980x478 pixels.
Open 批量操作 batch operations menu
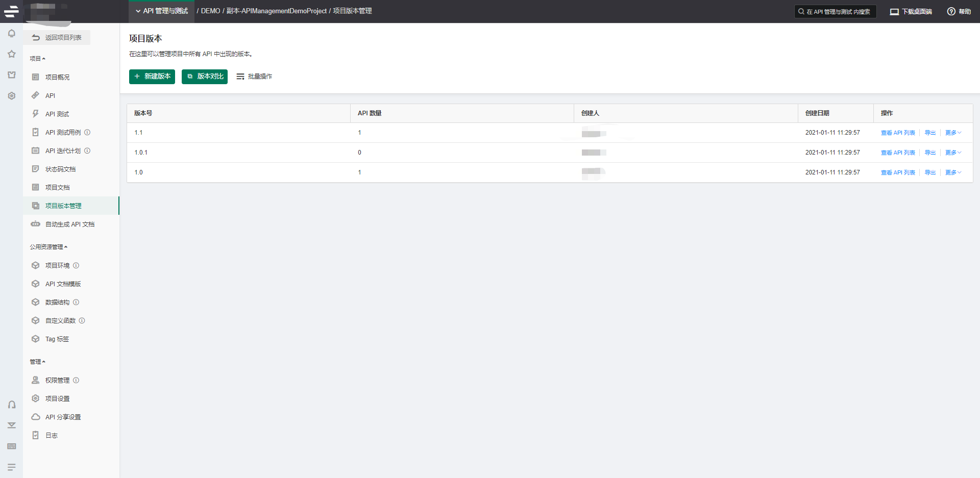click(x=254, y=77)
